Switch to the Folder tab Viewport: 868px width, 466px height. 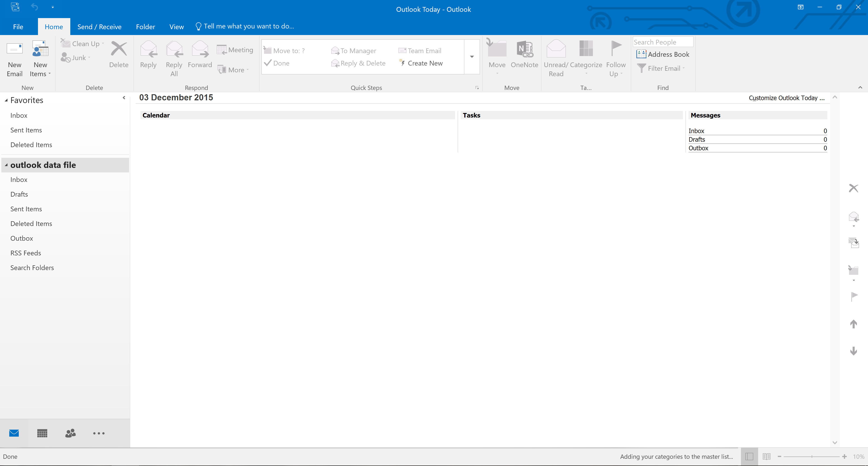click(146, 27)
